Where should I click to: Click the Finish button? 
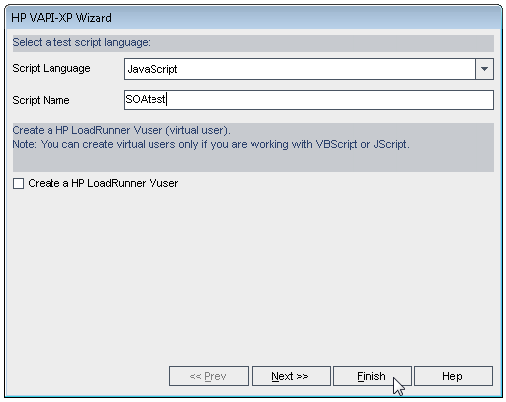click(372, 376)
